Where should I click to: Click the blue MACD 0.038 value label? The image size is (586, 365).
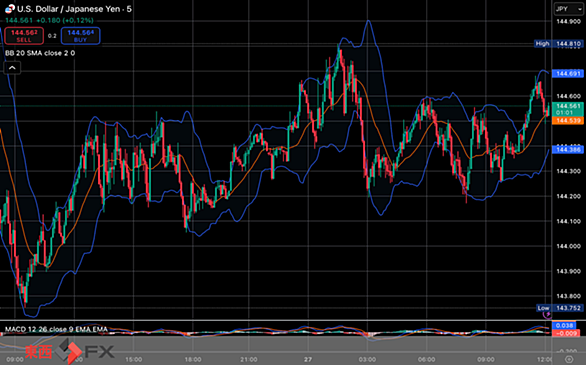coord(565,325)
